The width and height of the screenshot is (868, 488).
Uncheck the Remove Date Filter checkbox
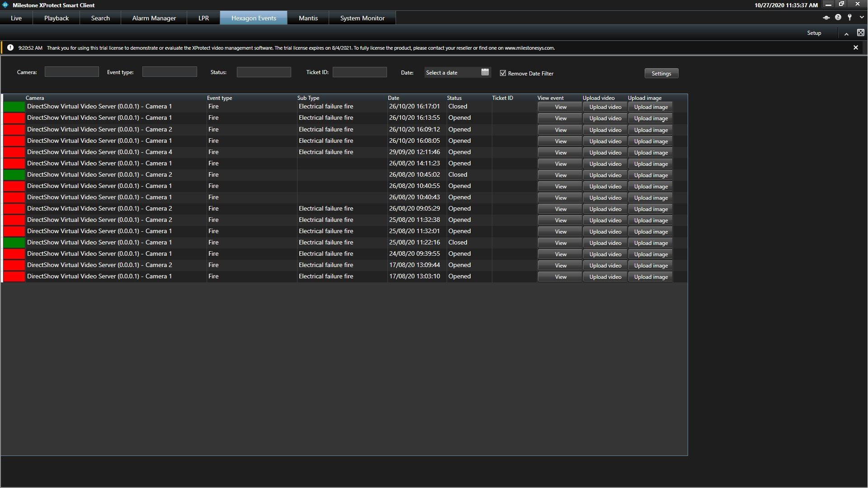503,73
